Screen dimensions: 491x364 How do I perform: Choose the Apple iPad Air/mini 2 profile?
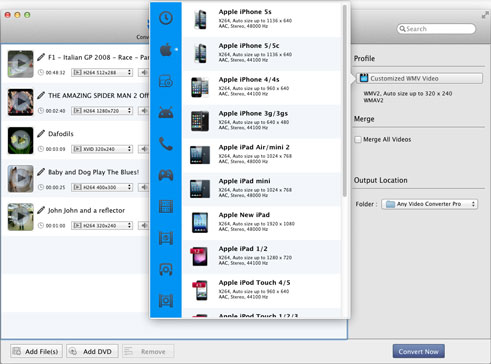[x=262, y=155]
